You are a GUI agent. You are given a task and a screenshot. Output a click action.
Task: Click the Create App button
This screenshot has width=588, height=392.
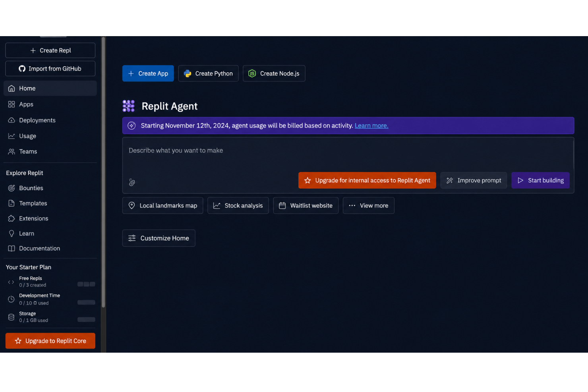pyautogui.click(x=148, y=73)
